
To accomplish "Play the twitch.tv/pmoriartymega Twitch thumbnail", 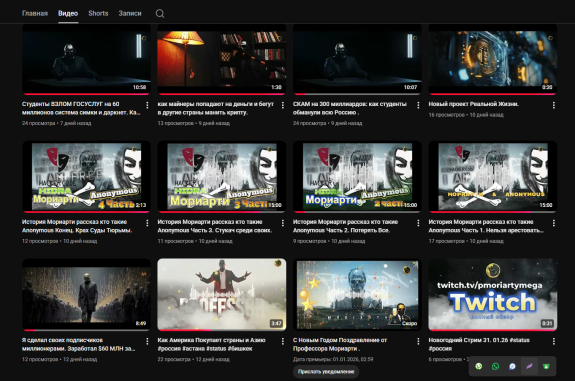I will tap(492, 294).
